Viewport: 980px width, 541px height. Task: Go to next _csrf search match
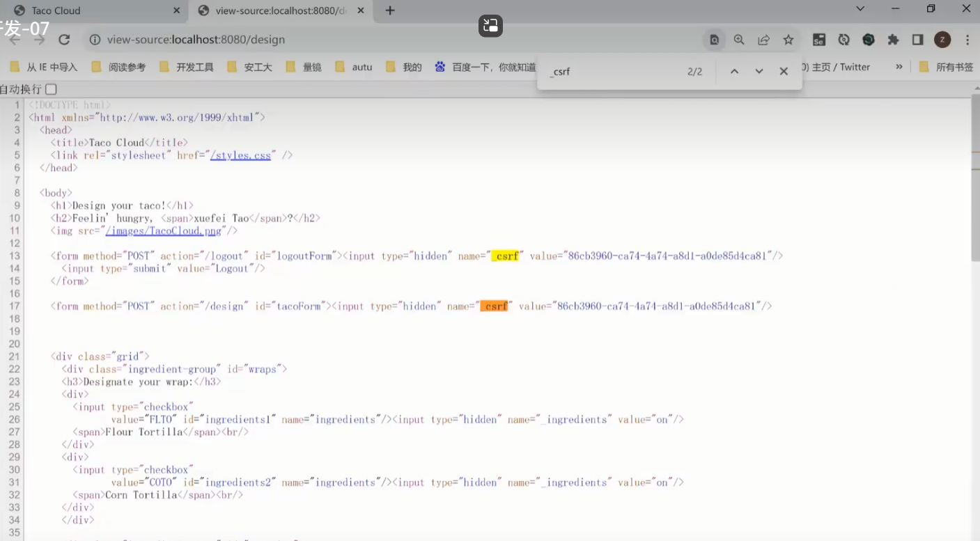point(759,71)
